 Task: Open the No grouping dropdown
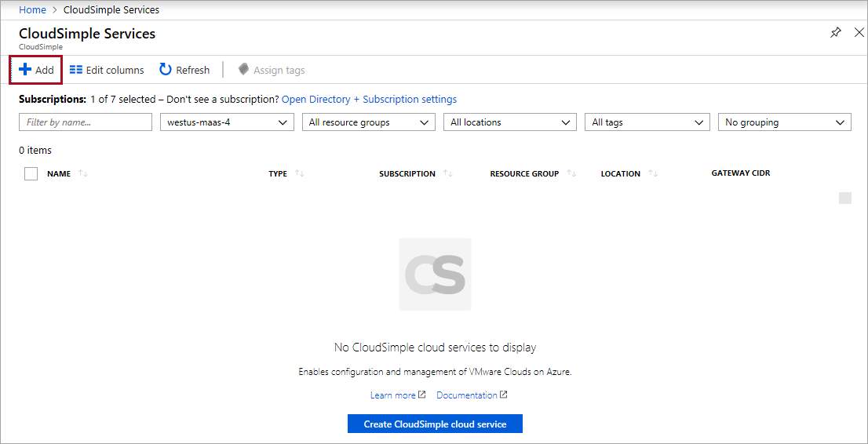pos(784,122)
